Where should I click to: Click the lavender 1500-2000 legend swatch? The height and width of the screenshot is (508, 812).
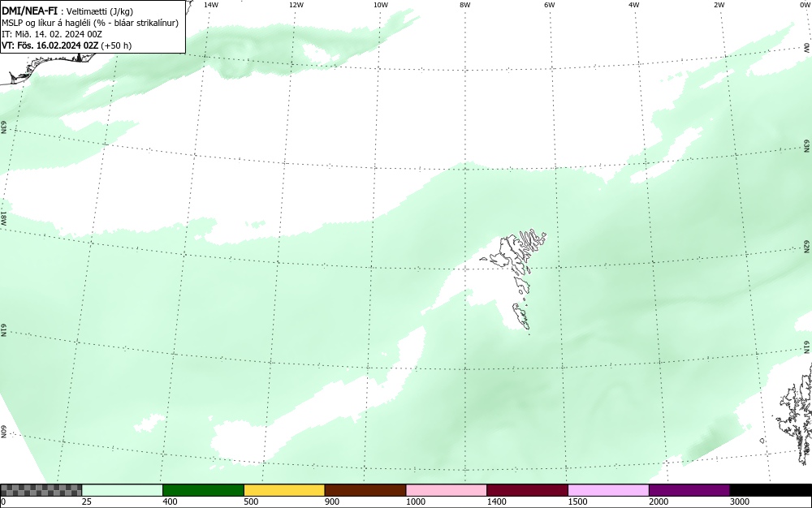[608, 490]
